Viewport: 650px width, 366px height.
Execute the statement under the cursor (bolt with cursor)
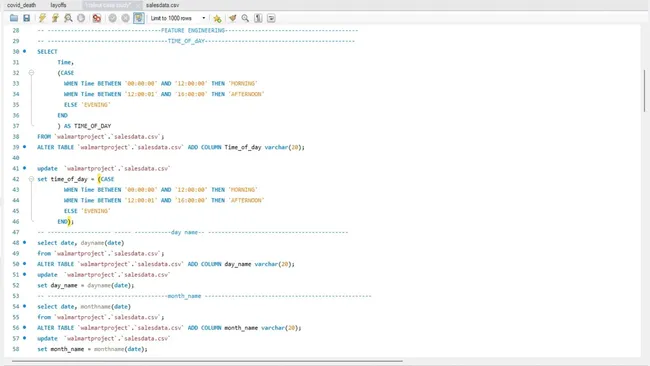[55, 18]
